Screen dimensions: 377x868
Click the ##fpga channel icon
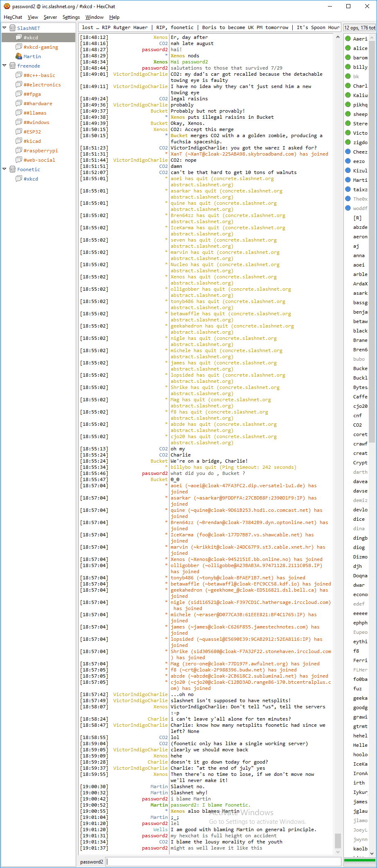click(x=19, y=94)
